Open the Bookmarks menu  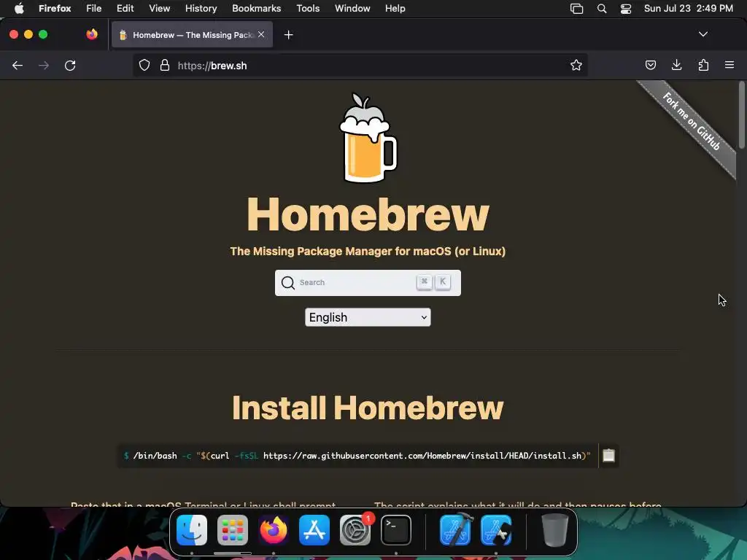256,9
